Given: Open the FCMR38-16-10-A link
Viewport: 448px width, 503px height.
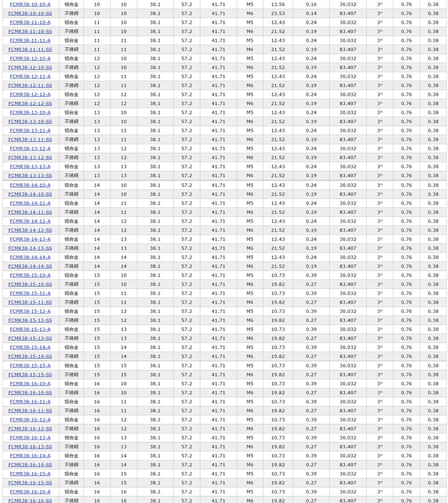Looking at the screenshot, I should [x=30, y=384].
